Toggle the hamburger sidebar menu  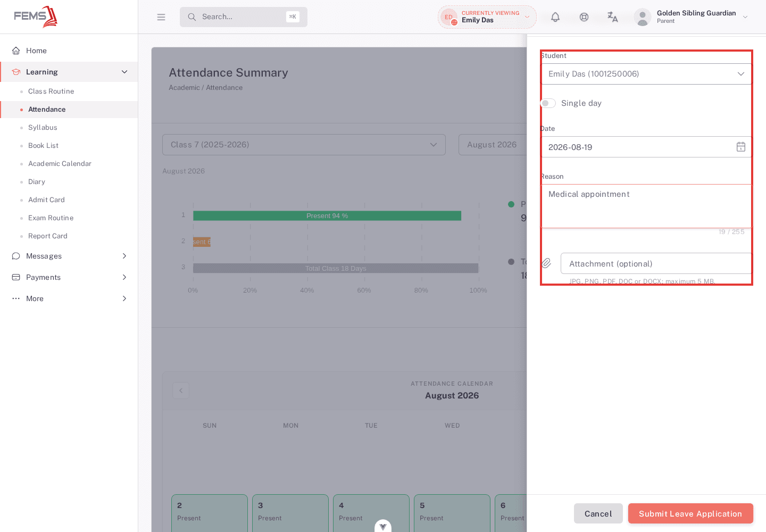[x=161, y=17]
